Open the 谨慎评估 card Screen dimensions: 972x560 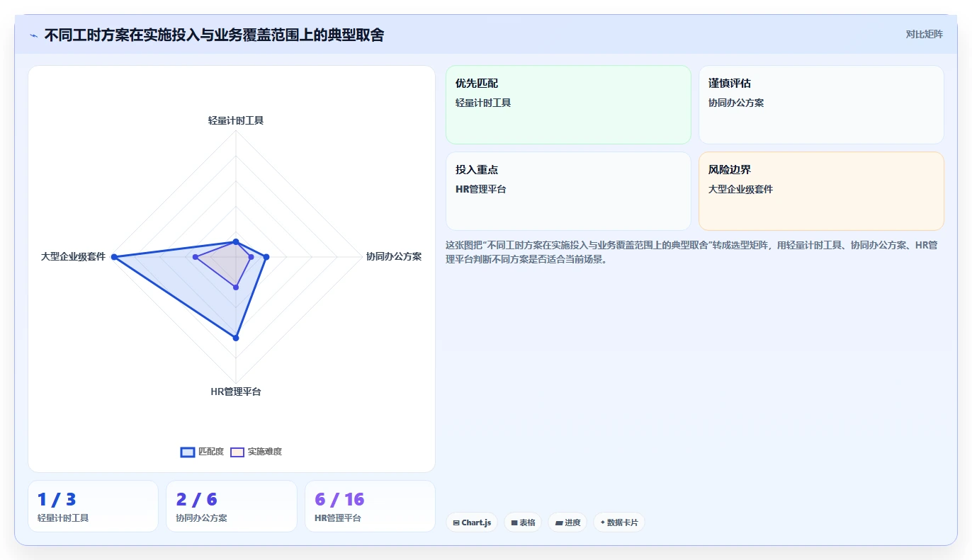821,105
